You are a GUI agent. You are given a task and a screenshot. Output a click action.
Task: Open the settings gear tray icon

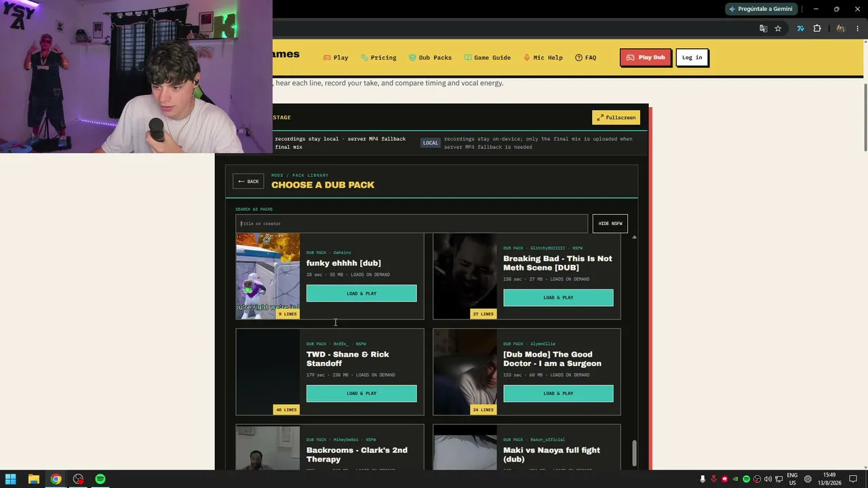[808, 479]
